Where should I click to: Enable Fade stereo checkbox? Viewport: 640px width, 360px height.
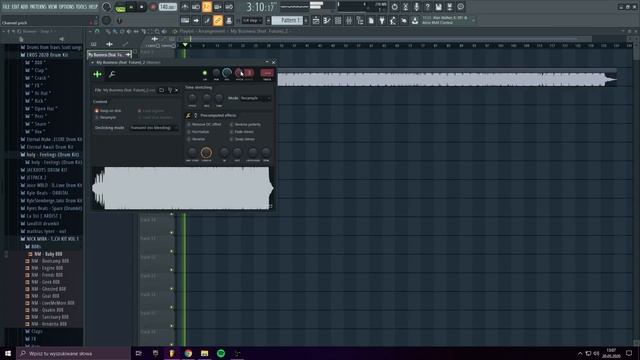242,132
